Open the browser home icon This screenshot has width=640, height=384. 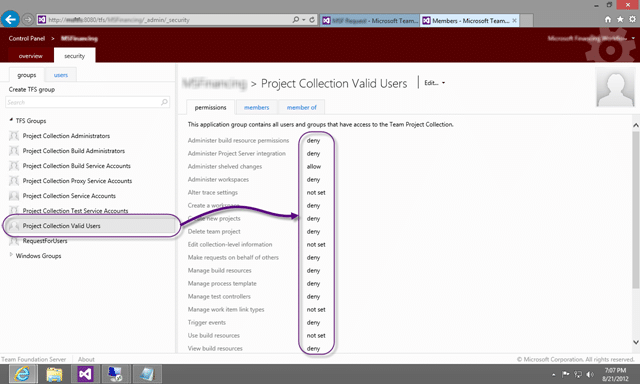pos(608,19)
